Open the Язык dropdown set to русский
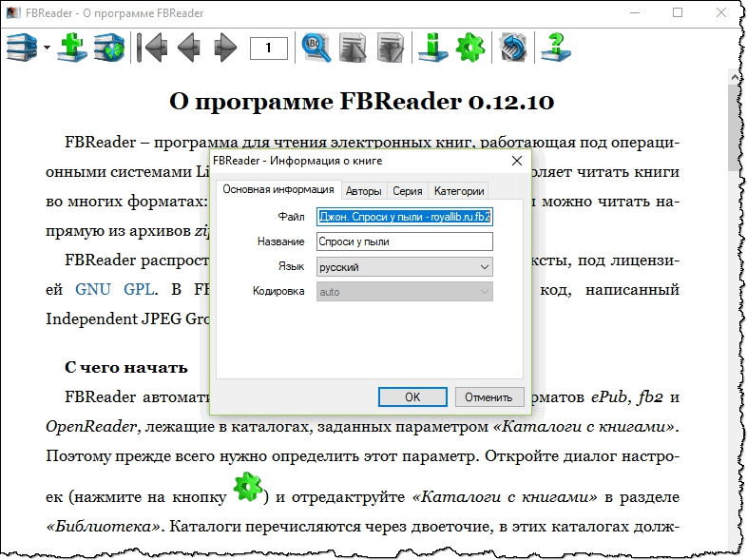This screenshot has height=560, width=747. click(405, 267)
